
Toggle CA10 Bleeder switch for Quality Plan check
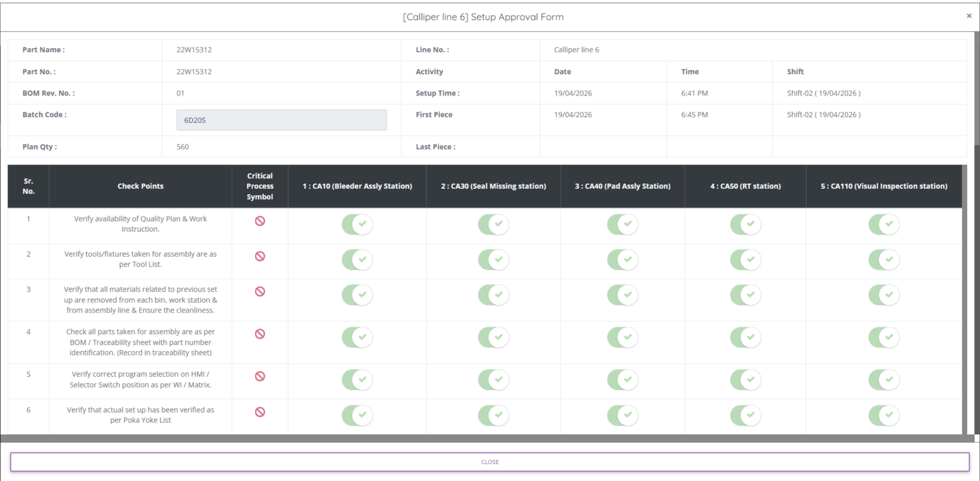[x=357, y=224]
